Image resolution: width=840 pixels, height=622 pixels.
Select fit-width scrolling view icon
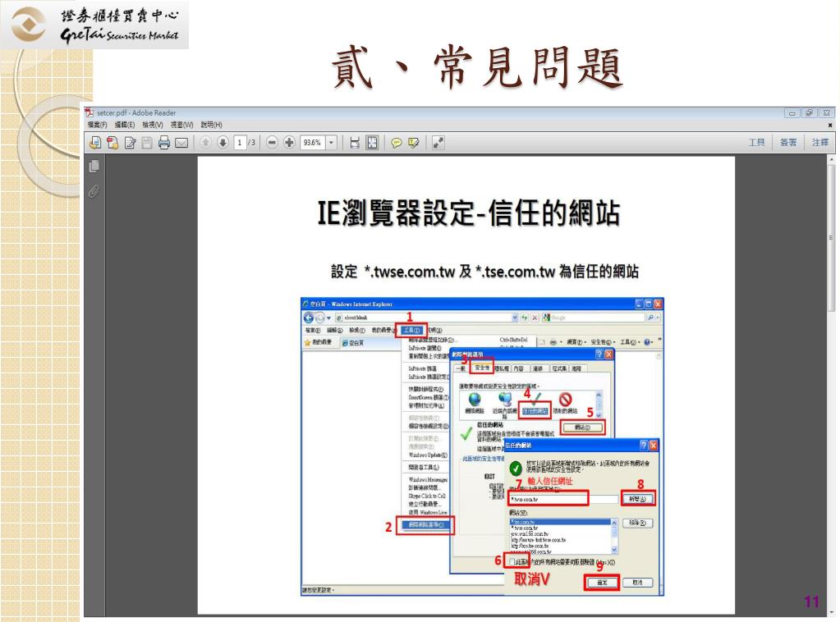point(355,143)
